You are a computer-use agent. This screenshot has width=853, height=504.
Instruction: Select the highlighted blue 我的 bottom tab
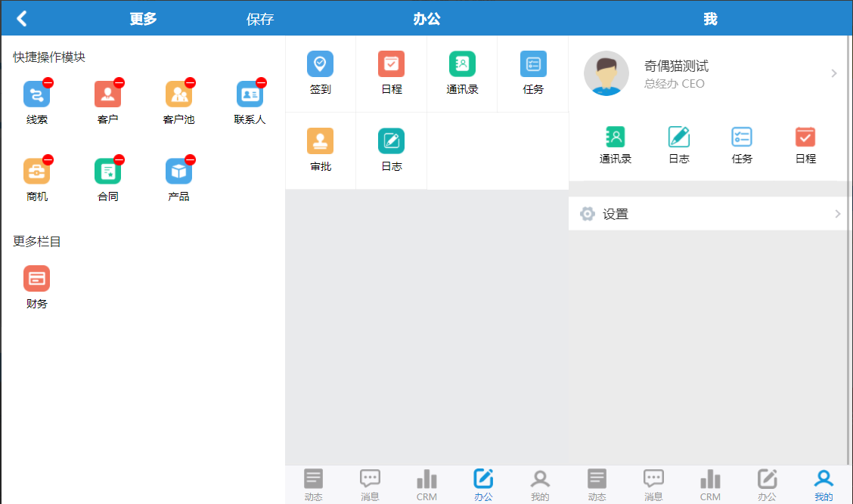point(824,484)
